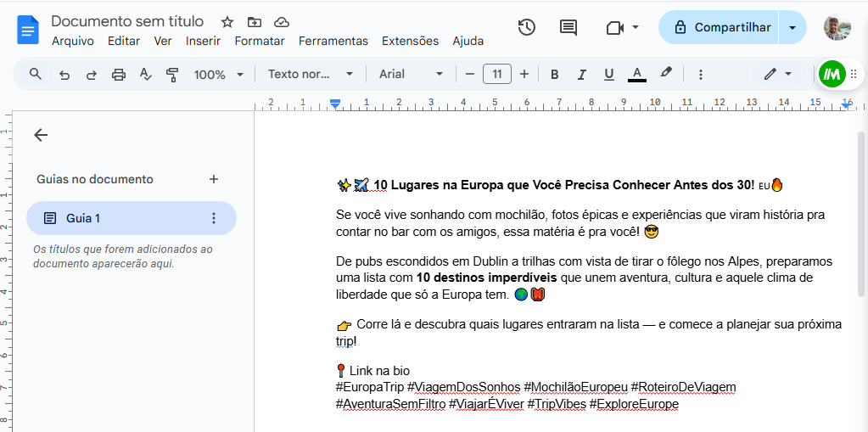Viewport: 868px width, 432px height.
Task: Open the comments icon
Action: (x=568, y=27)
